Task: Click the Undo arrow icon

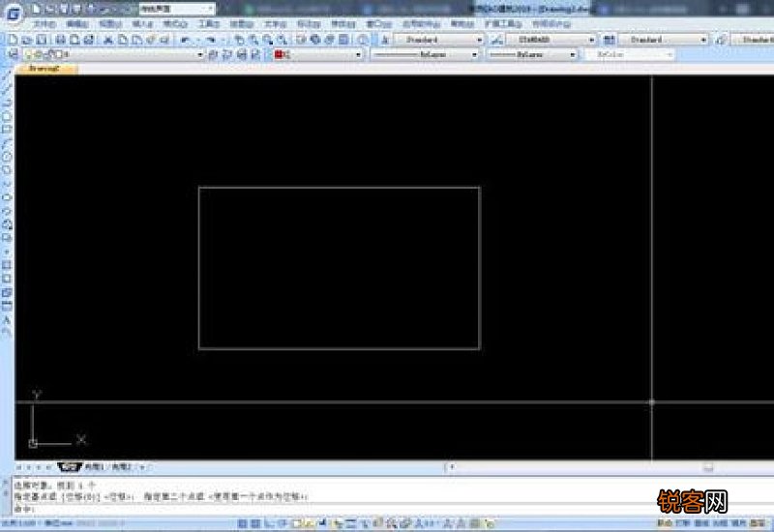Action: pos(185,40)
